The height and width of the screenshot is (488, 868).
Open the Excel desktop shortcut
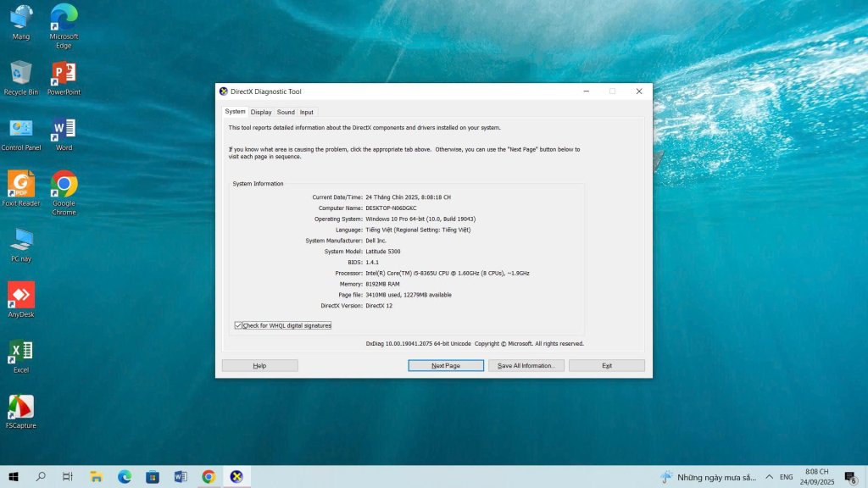click(x=21, y=352)
